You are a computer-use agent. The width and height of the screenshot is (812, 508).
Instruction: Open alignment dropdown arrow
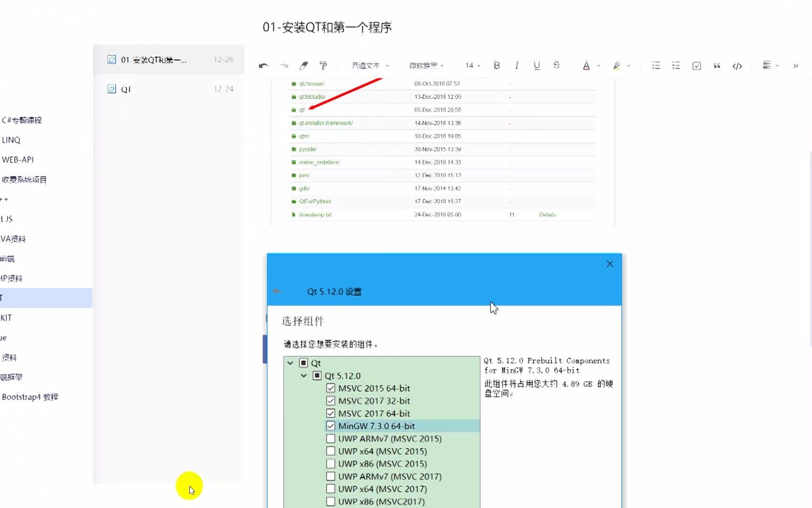(777, 66)
